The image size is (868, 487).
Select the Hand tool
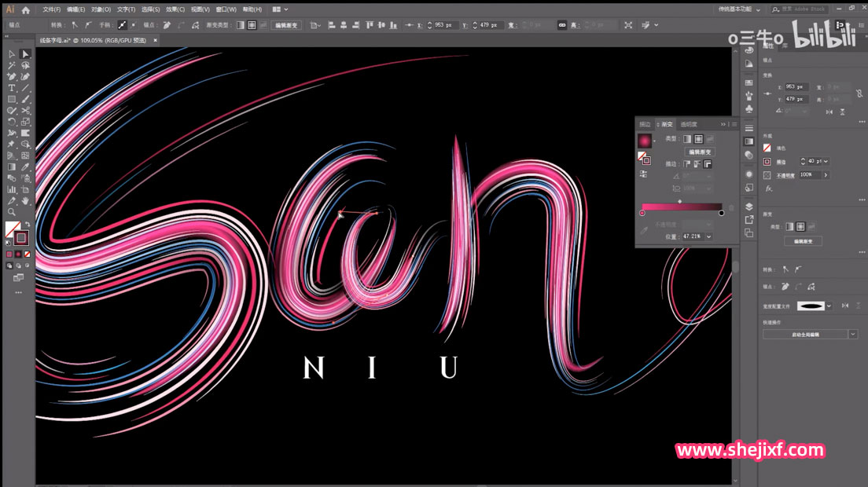26,201
